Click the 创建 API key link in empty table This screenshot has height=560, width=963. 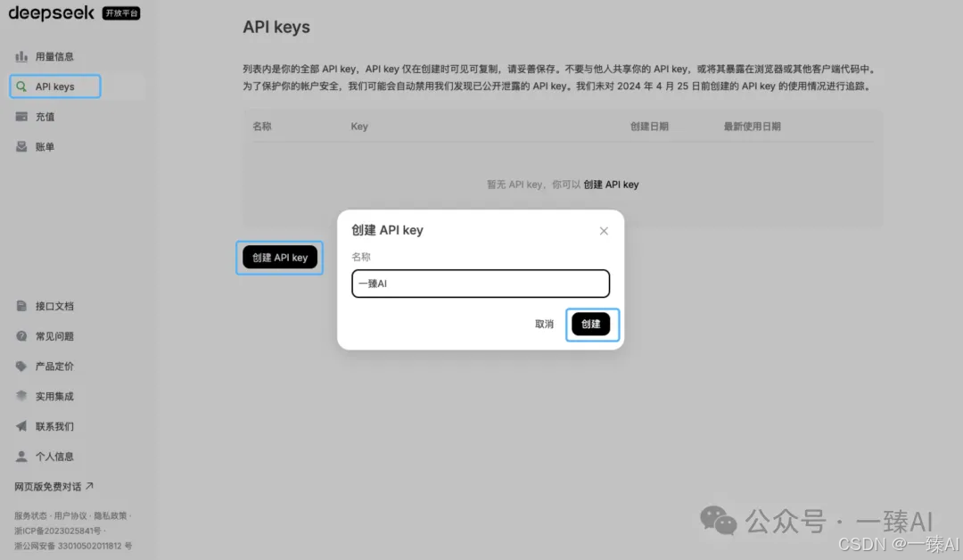pos(611,185)
